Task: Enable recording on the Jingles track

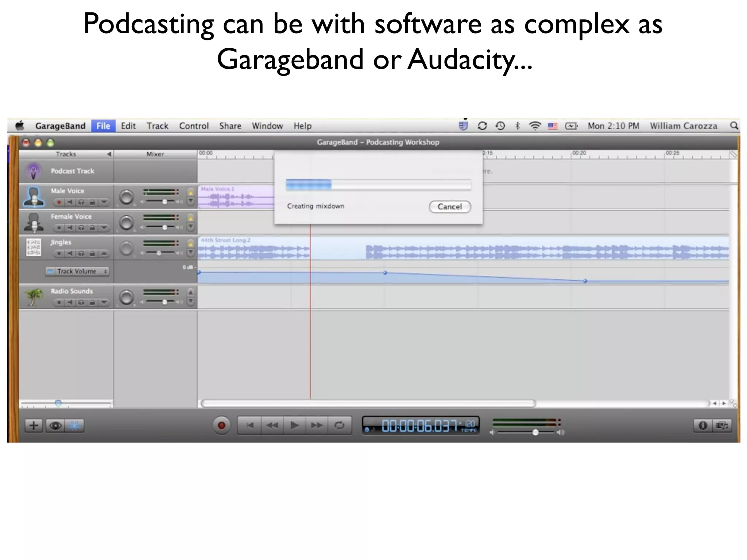Action: click(59, 253)
